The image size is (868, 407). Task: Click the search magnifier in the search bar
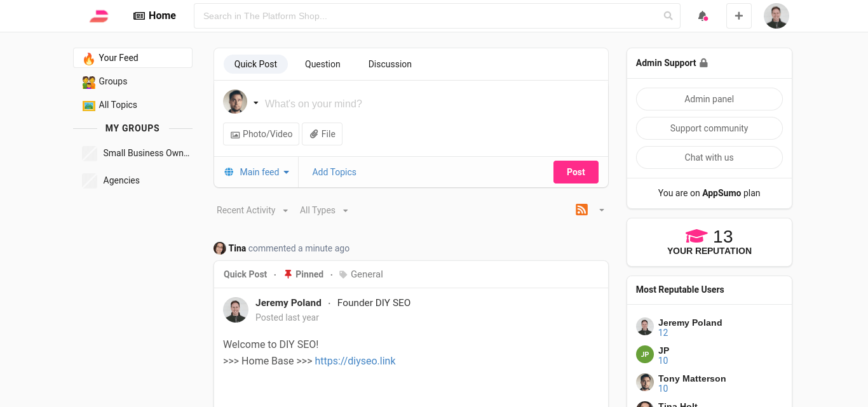tap(668, 16)
